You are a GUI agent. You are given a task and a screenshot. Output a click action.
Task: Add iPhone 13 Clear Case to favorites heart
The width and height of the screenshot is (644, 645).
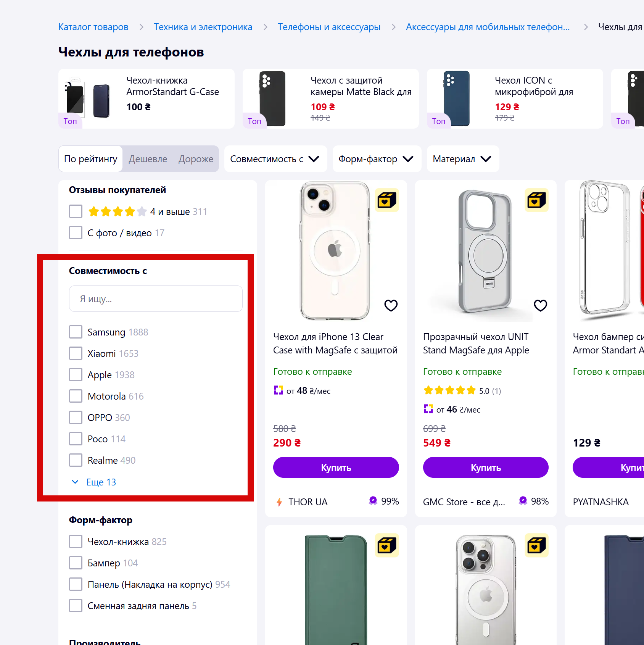point(391,305)
